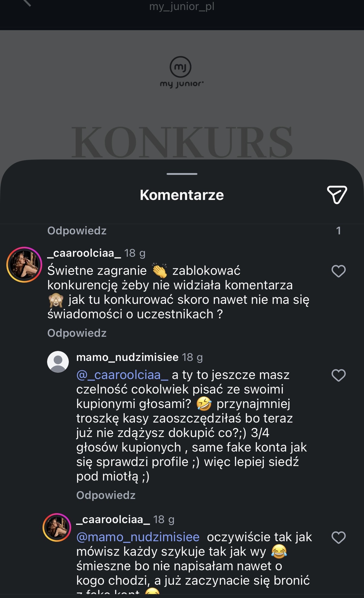Open the @mamo_nudzimisiee mention link
Screen dimensions: 364x598
pos(138,537)
